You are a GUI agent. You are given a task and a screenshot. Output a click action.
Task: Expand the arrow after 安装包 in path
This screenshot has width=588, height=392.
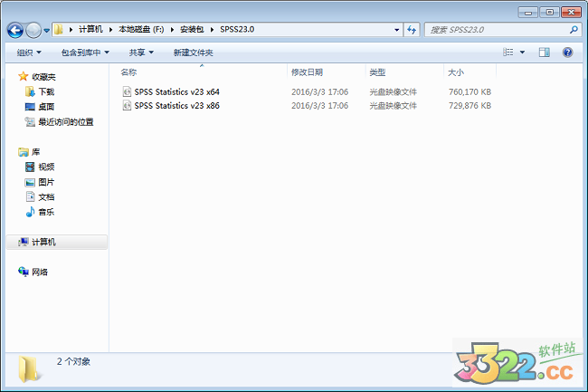pyautogui.click(x=213, y=30)
